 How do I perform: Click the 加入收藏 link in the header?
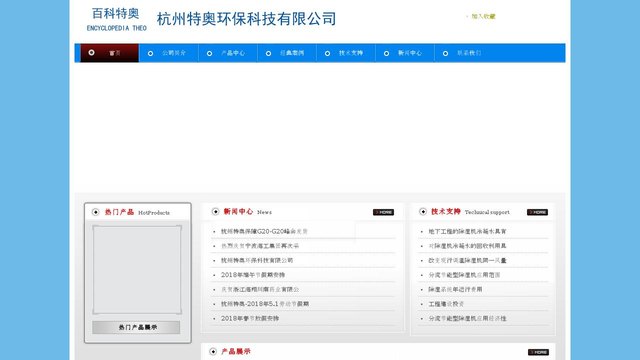coord(483,16)
